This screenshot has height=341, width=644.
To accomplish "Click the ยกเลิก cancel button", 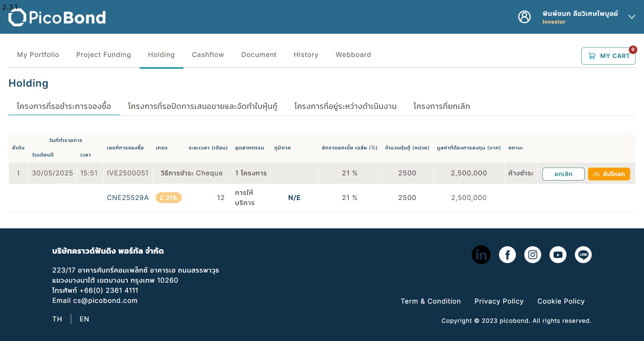I will (563, 174).
